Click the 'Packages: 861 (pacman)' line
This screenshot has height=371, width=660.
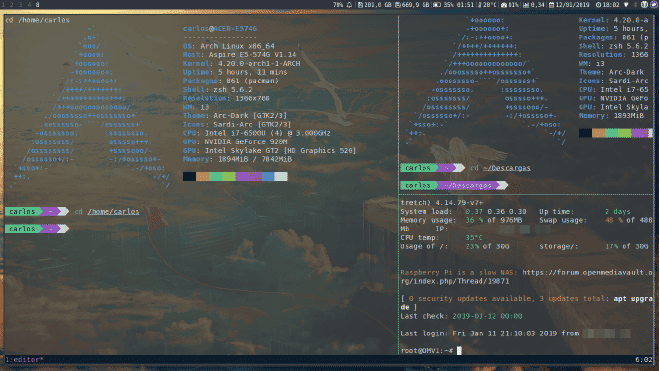pyautogui.click(x=231, y=81)
